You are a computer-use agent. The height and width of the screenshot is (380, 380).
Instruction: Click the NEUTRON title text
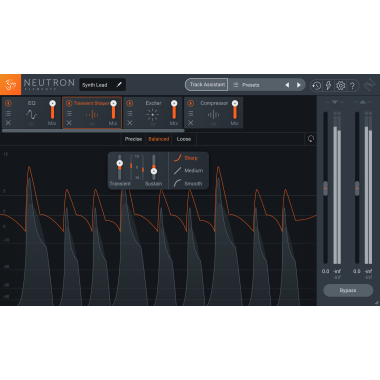[49, 83]
